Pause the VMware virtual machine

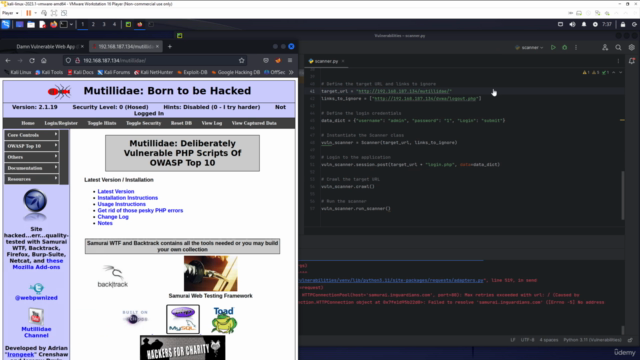point(29,13)
